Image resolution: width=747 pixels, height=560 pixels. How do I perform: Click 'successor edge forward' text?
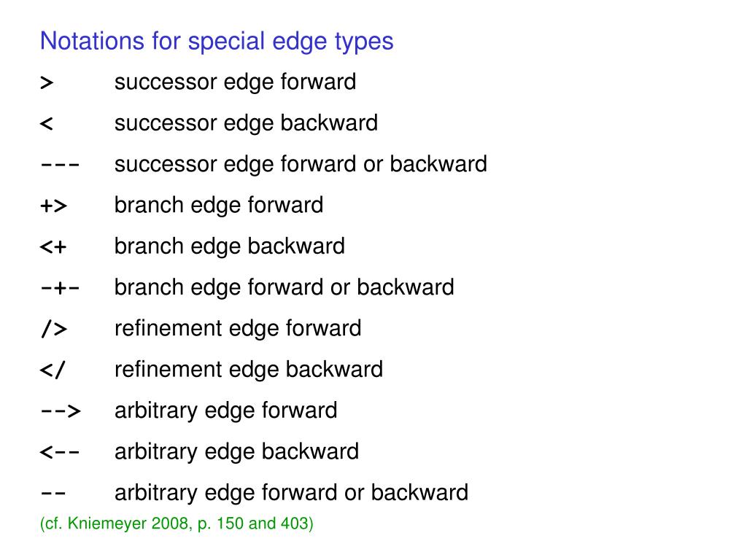(236, 82)
